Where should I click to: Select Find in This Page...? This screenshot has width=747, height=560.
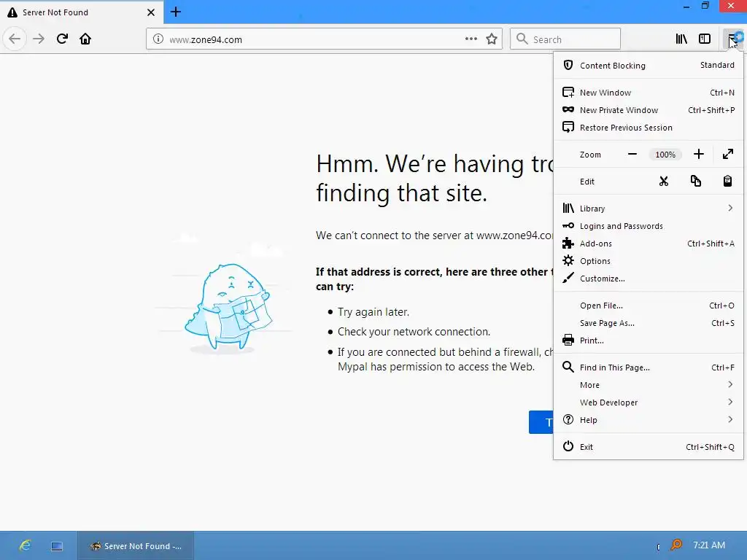point(649,367)
